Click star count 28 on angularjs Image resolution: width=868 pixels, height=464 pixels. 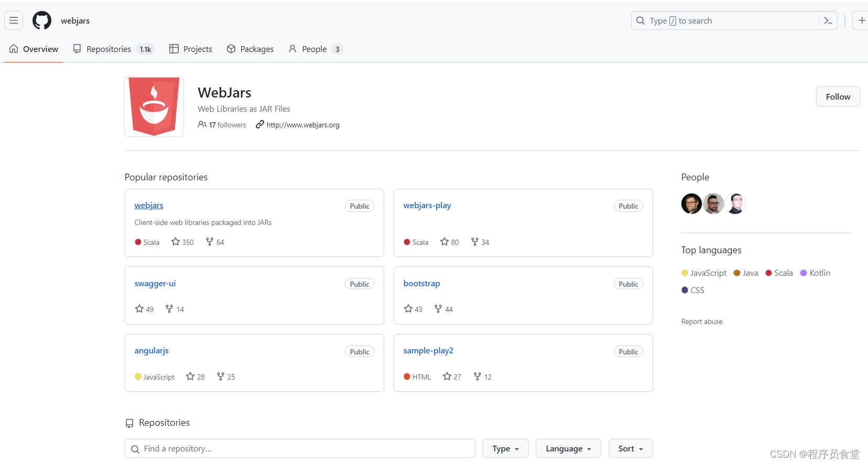[196, 376]
